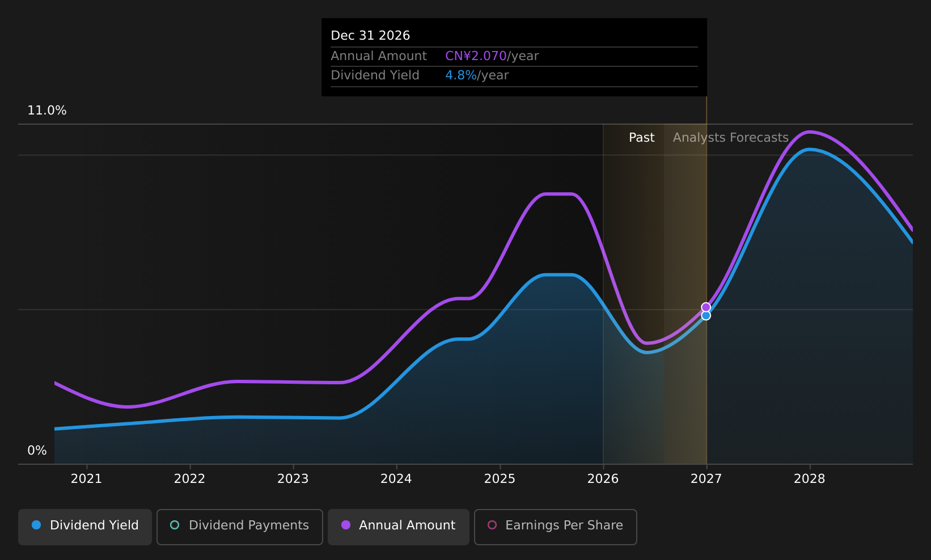Enable the Earnings Per Share series
Viewport: 931px width, 560px height.
coord(556,527)
